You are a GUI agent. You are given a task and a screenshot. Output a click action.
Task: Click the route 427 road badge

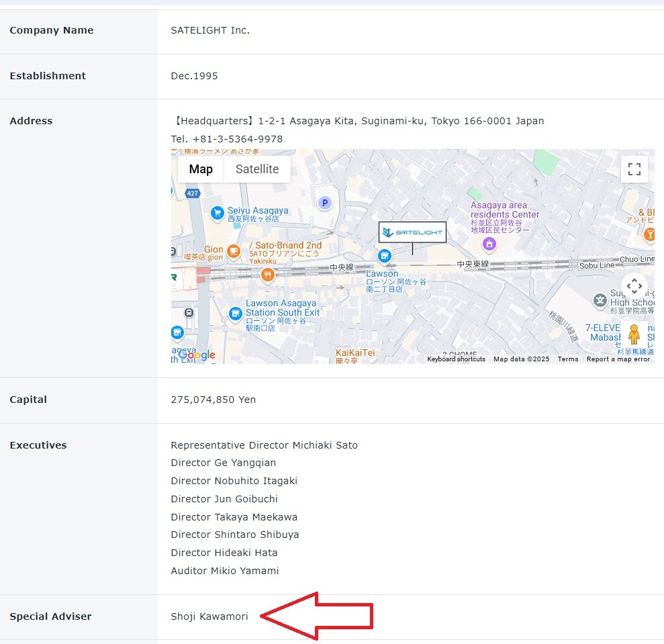click(192, 193)
